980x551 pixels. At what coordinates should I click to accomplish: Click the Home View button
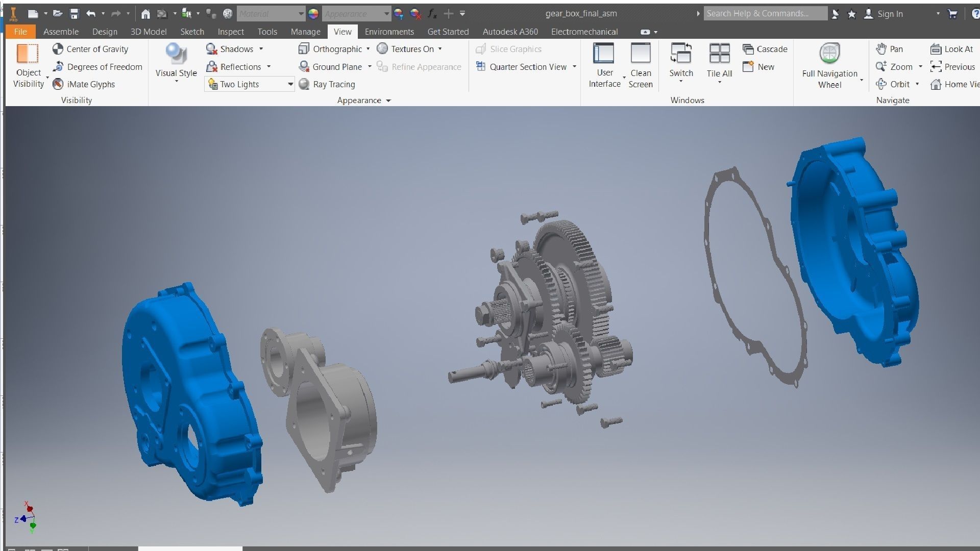click(954, 84)
